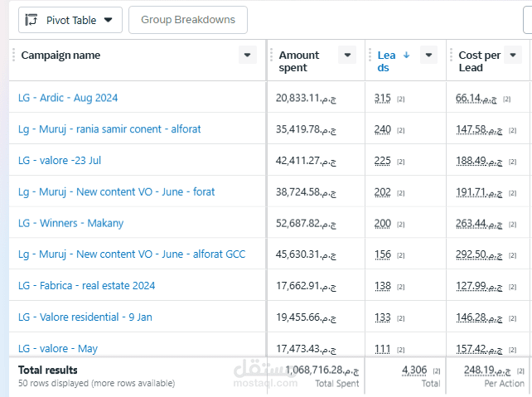Click the 225 leads value

(x=382, y=161)
